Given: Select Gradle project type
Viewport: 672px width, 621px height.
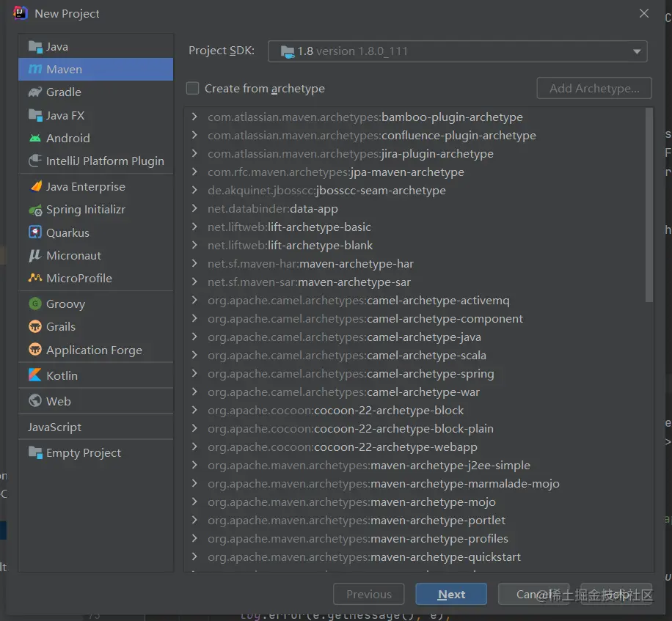Looking at the screenshot, I should tap(96, 92).
